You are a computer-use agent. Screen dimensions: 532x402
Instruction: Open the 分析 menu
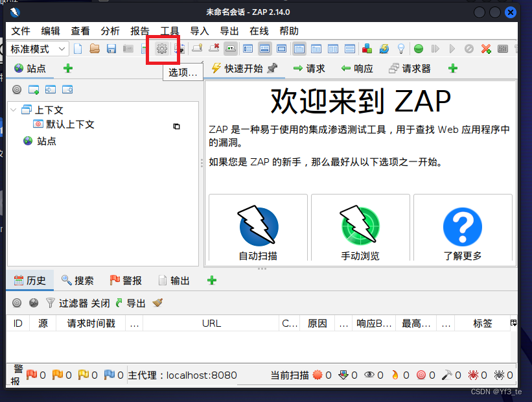[x=110, y=31]
